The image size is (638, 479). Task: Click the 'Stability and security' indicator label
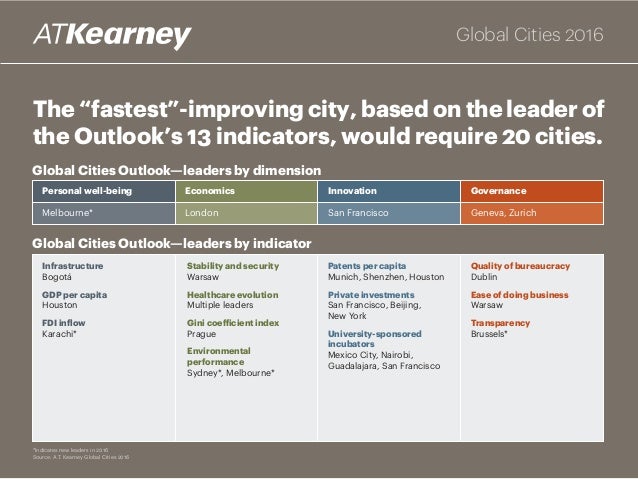[x=233, y=266]
